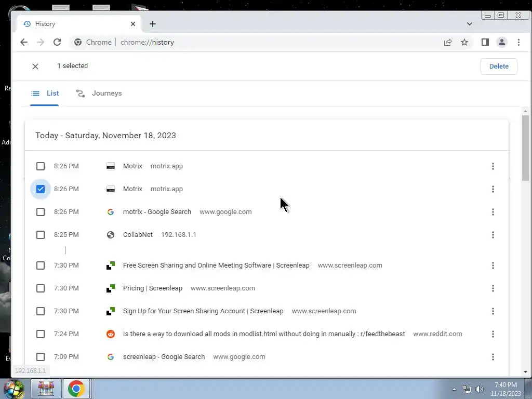Open the first Motrix history link
532x399 pixels.
[132, 166]
